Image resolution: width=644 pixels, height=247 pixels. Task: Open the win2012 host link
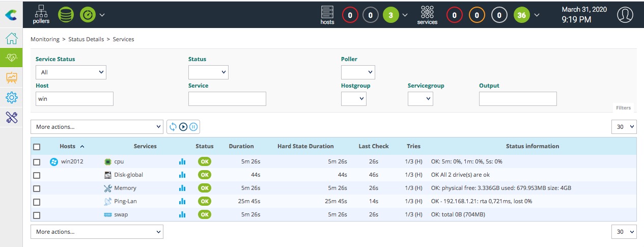point(72,162)
